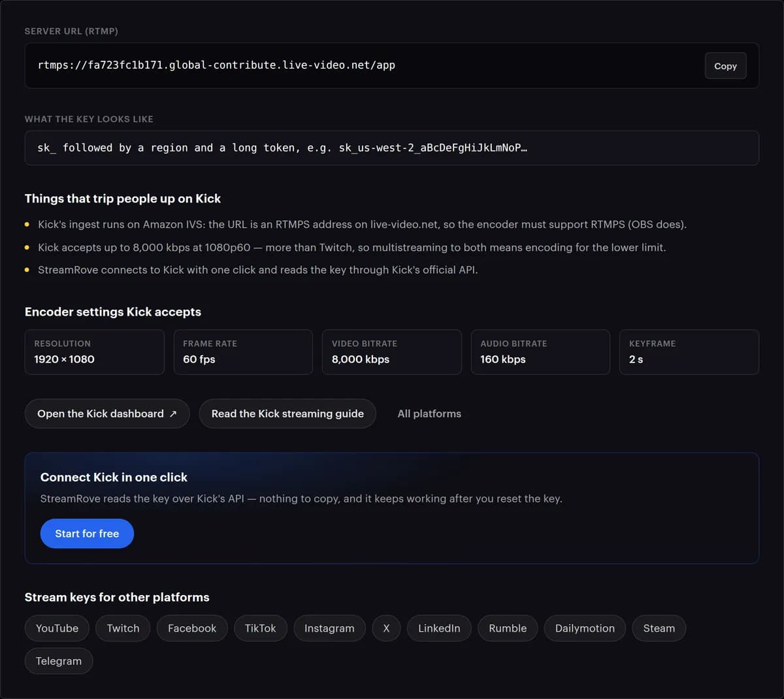
Task: Read the Kick streaming guide
Action: tap(287, 414)
